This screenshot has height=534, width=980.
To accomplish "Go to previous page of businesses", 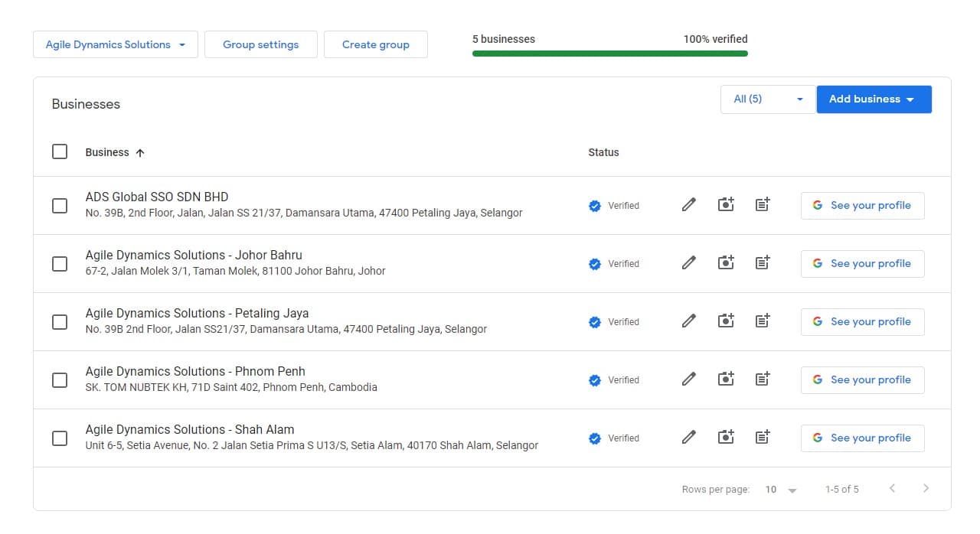I will [892, 488].
